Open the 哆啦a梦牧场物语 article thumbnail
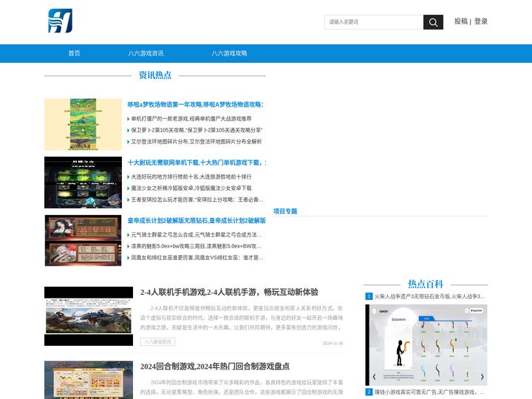The image size is (532, 399). 83,125
